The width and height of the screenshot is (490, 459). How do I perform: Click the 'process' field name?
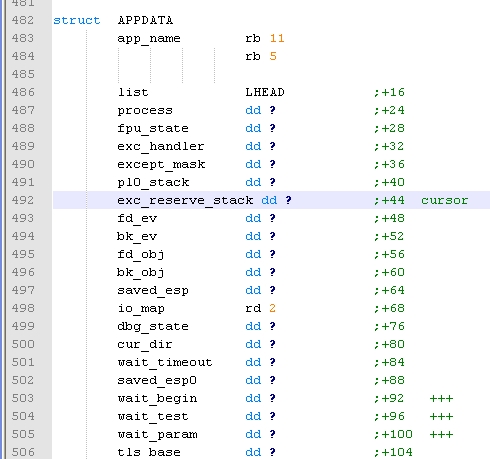(x=145, y=111)
